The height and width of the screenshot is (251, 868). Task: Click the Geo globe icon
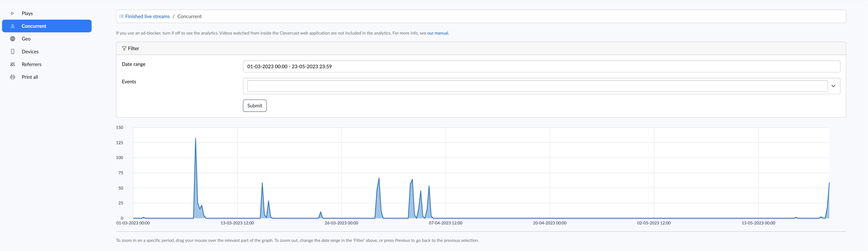pyautogui.click(x=12, y=39)
